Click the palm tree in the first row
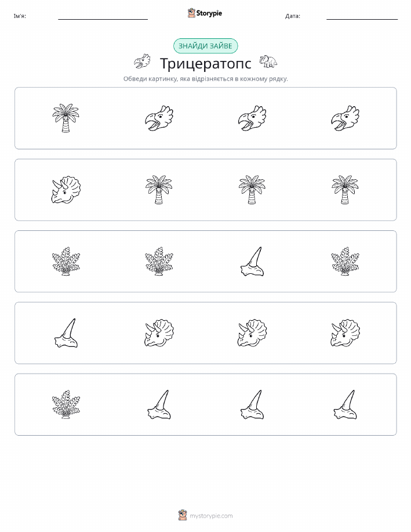 pyautogui.click(x=66, y=118)
